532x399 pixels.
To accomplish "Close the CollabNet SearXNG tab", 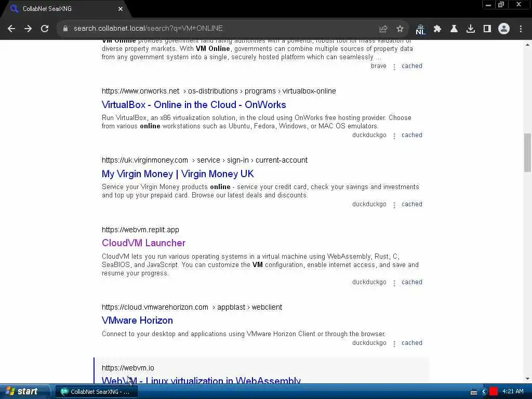I will click(x=121, y=9).
